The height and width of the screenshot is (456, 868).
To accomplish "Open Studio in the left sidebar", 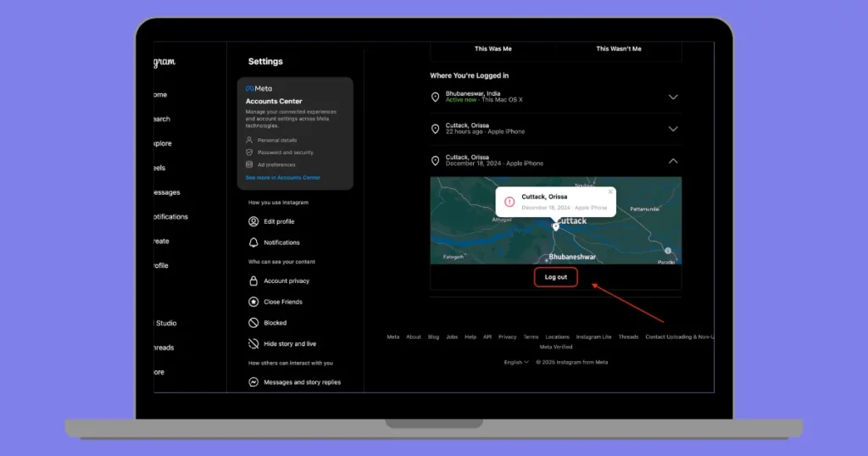I will [x=166, y=323].
